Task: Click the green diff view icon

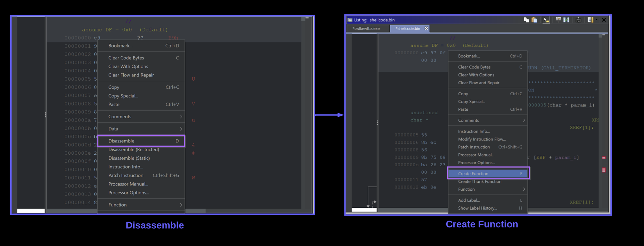Action: point(566,20)
